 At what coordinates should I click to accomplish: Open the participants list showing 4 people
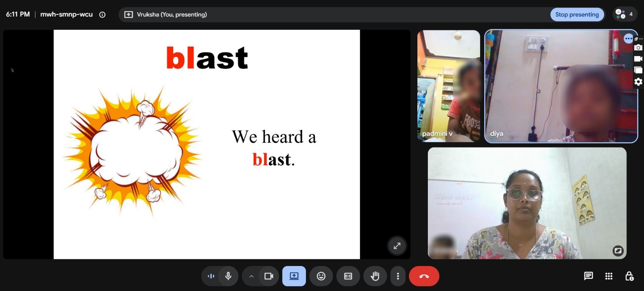[x=625, y=14]
